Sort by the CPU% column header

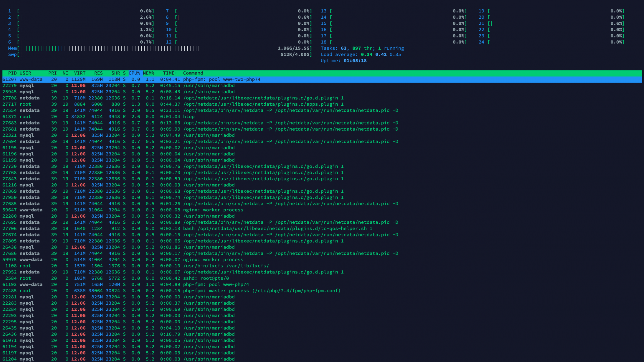pos(134,73)
